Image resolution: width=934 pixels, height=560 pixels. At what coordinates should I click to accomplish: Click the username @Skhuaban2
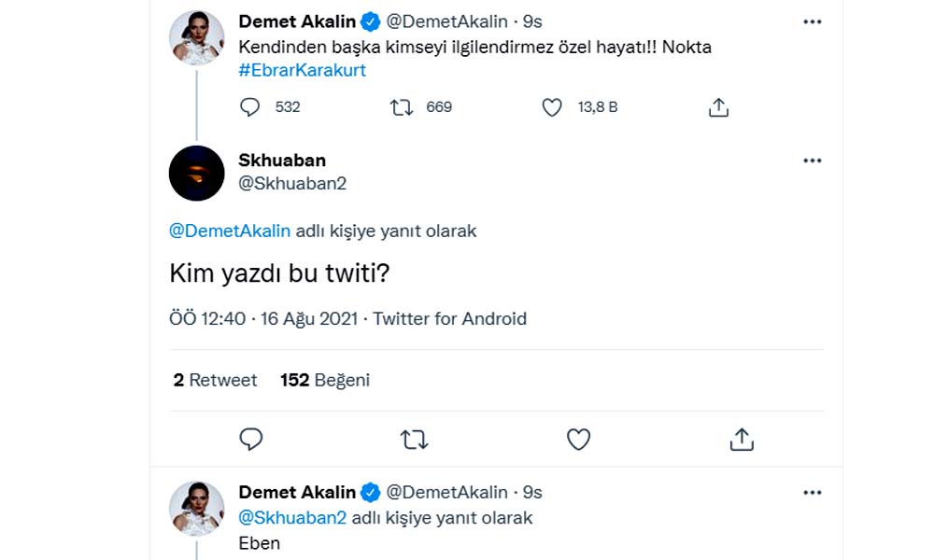pos(292,184)
